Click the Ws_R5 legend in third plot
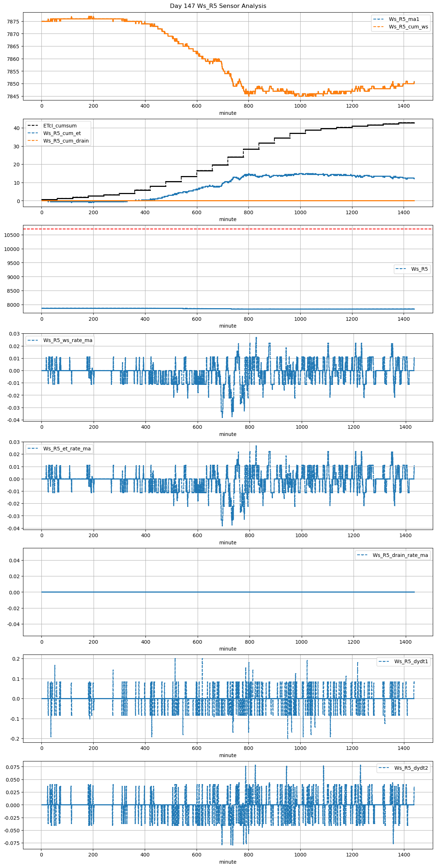 (x=419, y=269)
